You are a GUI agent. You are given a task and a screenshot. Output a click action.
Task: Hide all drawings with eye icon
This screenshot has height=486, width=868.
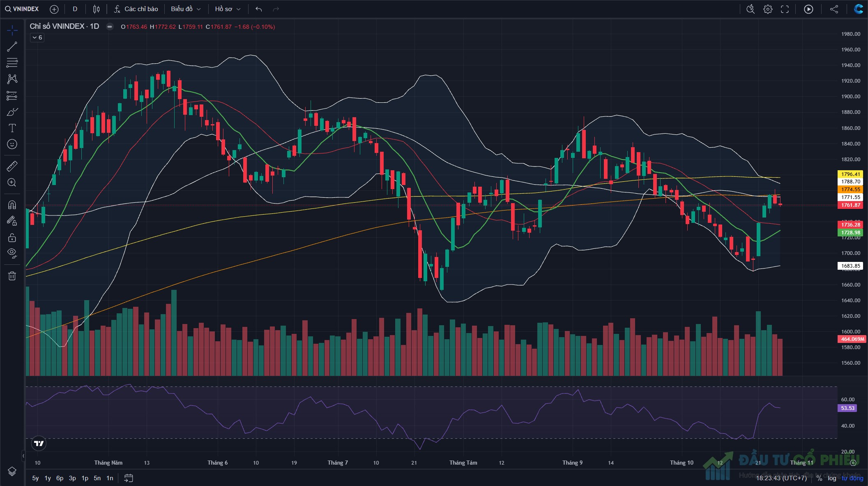coord(12,253)
